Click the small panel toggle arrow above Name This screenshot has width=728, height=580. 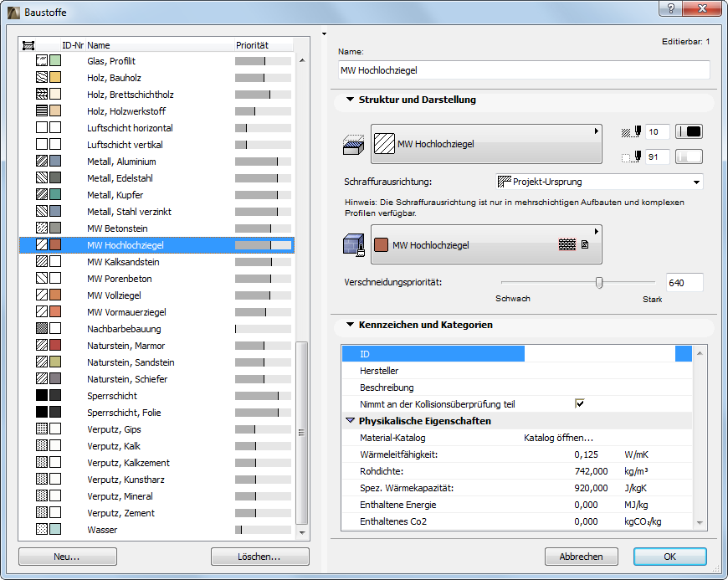pyautogui.click(x=324, y=34)
